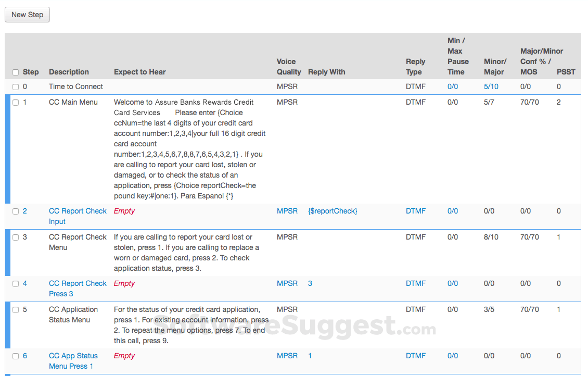Open the CC Report Check Press 3 step link

(77, 288)
